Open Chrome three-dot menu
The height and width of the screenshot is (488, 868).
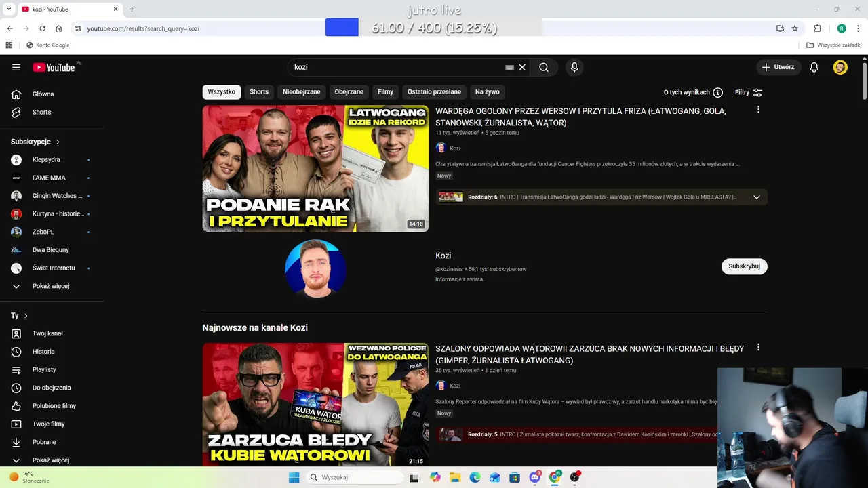(x=859, y=28)
